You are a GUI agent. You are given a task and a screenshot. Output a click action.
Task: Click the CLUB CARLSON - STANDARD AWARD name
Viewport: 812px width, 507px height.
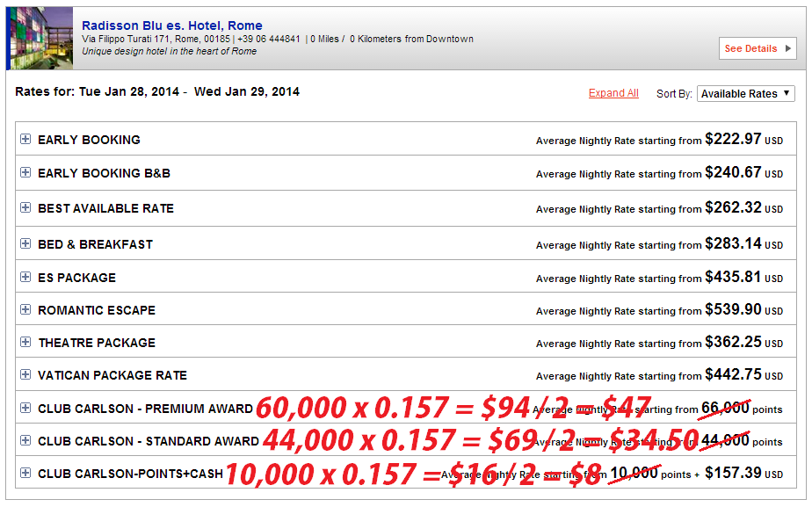149,441
